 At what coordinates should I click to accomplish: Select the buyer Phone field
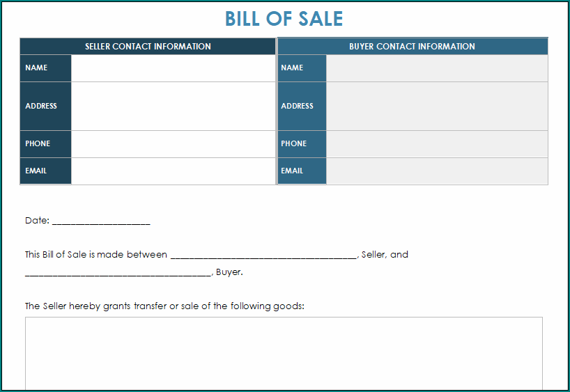(437, 144)
